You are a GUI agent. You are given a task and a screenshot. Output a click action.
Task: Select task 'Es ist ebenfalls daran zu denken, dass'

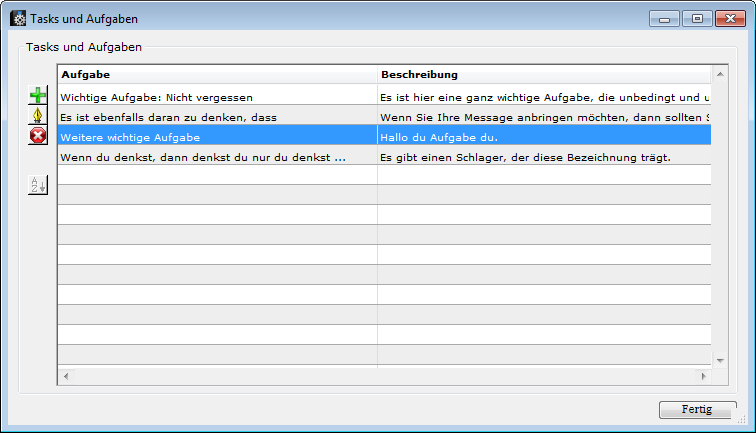tap(217, 117)
